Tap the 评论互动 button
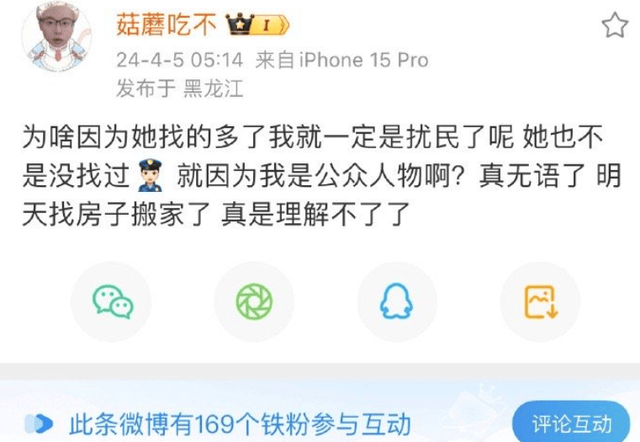This screenshot has height=442, width=640. pos(571,424)
